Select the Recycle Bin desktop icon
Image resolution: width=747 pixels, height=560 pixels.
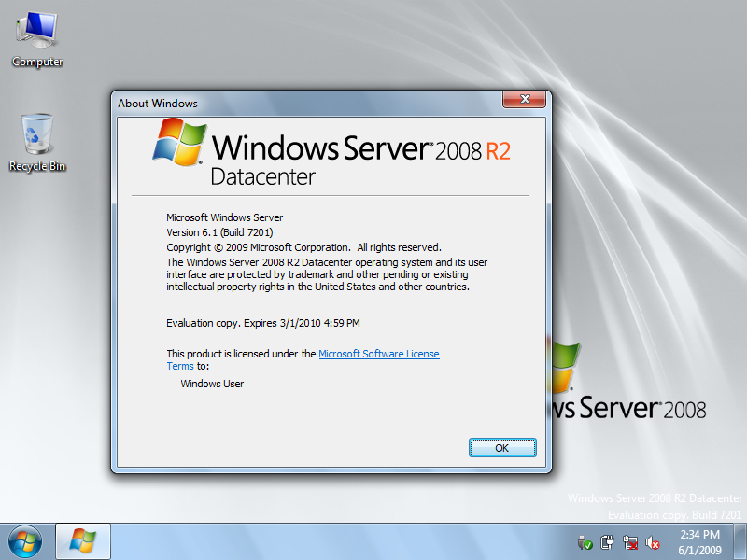click(x=37, y=143)
